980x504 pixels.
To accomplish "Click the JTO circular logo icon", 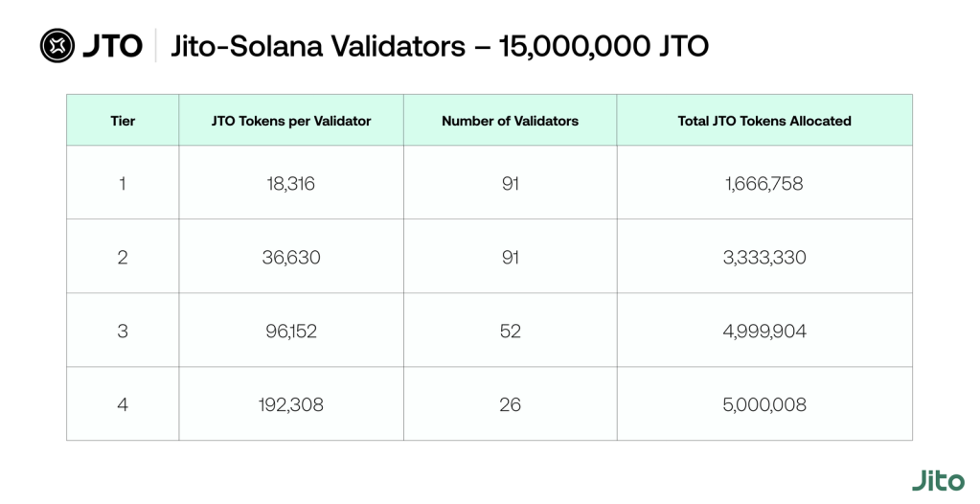I will 57,45.
